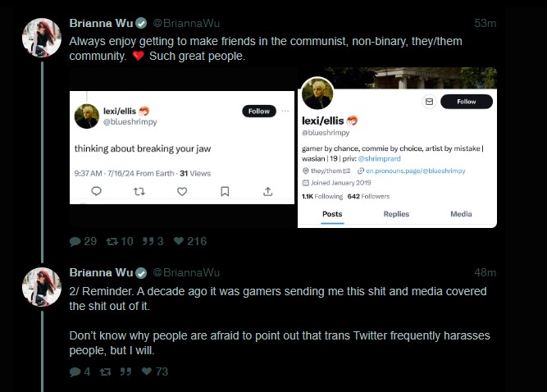The width and height of the screenshot is (547, 392).
Task: Open the quote icon on second tweet
Action: 126,371
